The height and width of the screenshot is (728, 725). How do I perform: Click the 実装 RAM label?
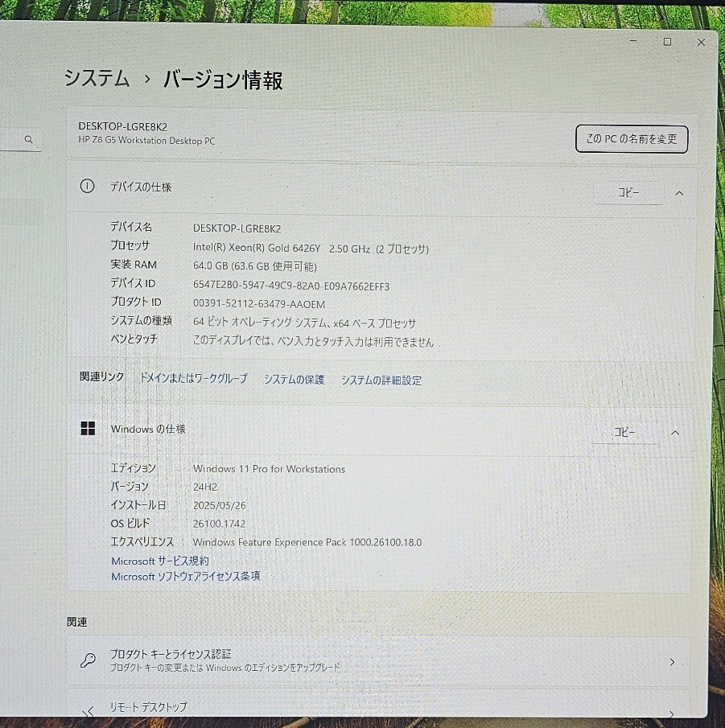pyautogui.click(x=134, y=264)
